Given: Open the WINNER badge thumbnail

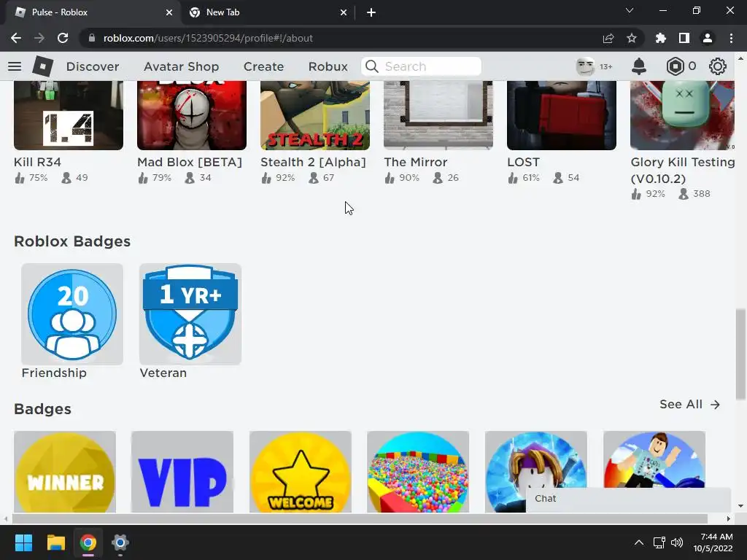Looking at the screenshot, I should [65, 472].
